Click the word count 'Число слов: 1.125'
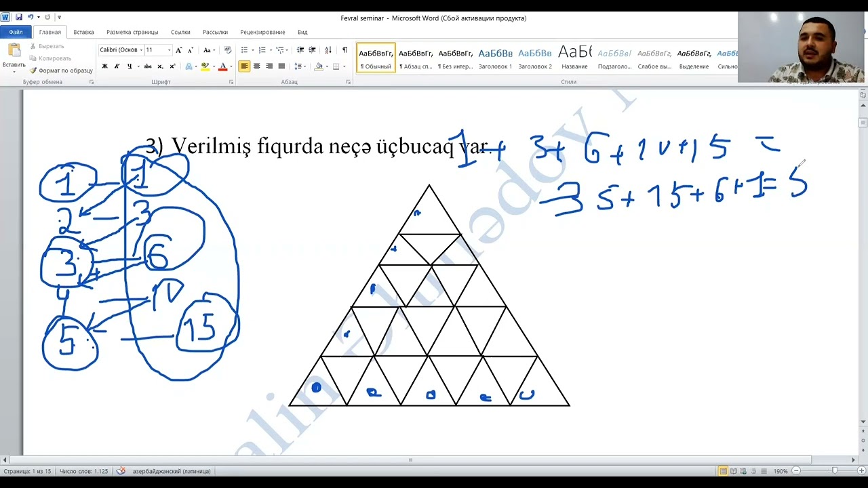Screen dimensions: 868x488 pos(83,471)
